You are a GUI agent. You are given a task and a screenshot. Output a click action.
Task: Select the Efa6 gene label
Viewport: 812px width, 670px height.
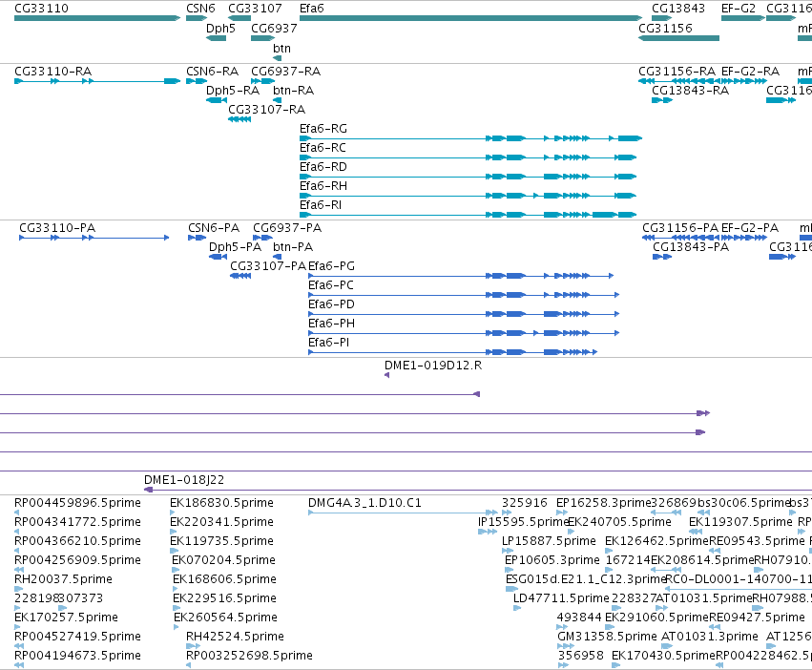312,9
